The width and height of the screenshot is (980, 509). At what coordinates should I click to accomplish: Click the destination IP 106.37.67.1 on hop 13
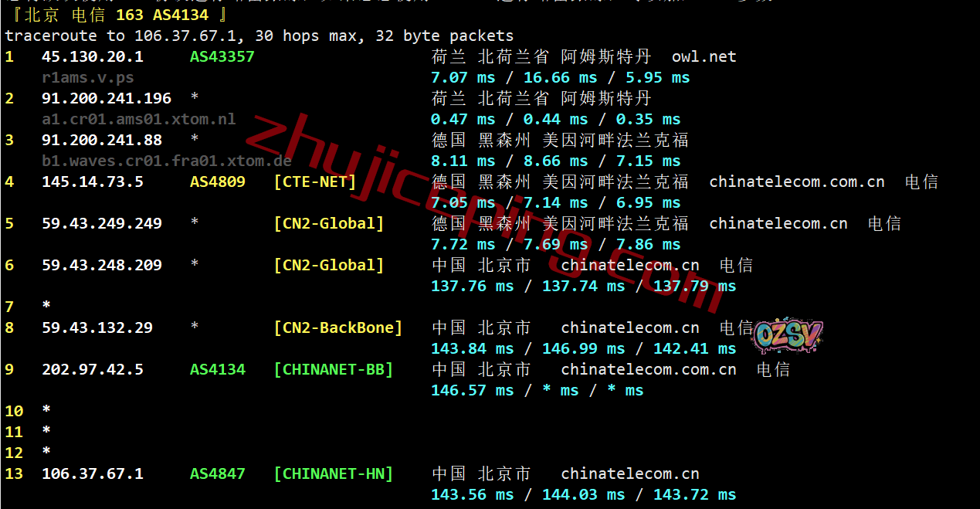pyautogui.click(x=93, y=473)
